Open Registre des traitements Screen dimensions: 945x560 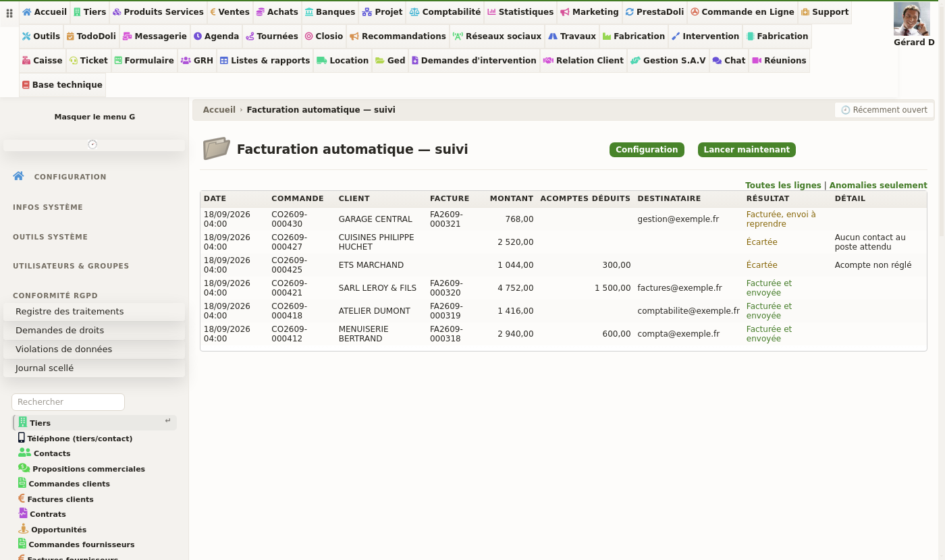pyautogui.click(x=94, y=312)
